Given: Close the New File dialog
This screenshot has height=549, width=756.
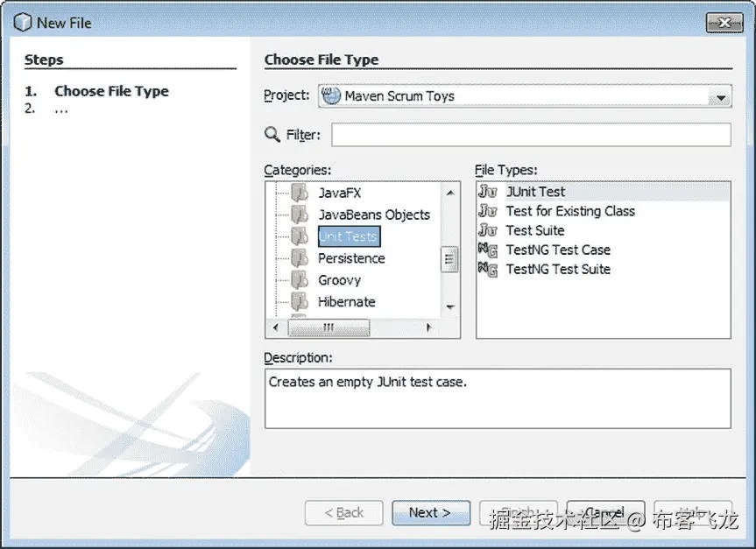Looking at the screenshot, I should point(724,23).
